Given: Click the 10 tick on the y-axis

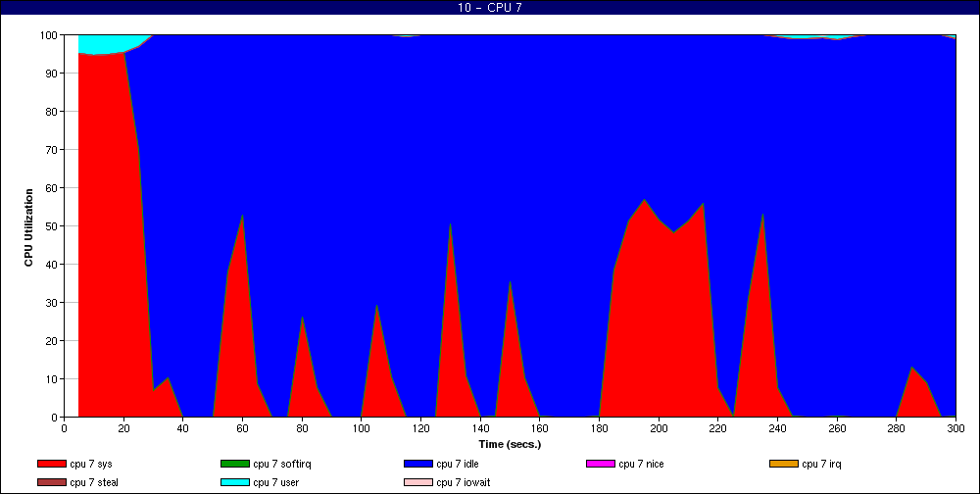Looking at the screenshot, I should [x=51, y=379].
